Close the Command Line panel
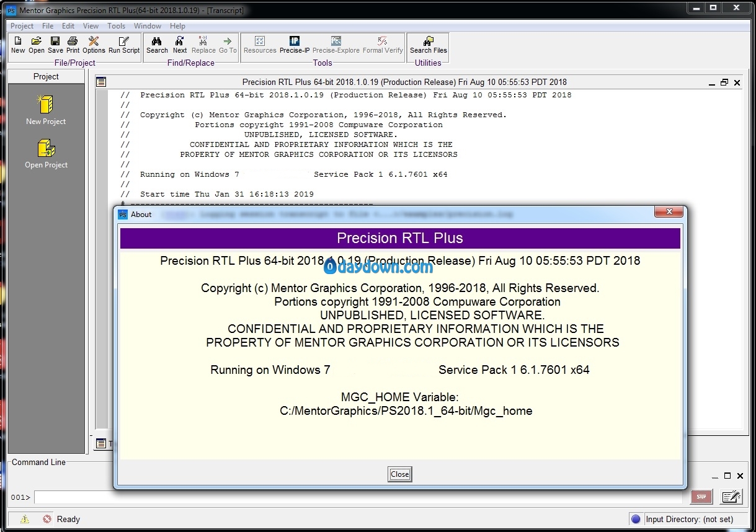Image resolution: width=756 pixels, height=532 pixels. point(740,476)
